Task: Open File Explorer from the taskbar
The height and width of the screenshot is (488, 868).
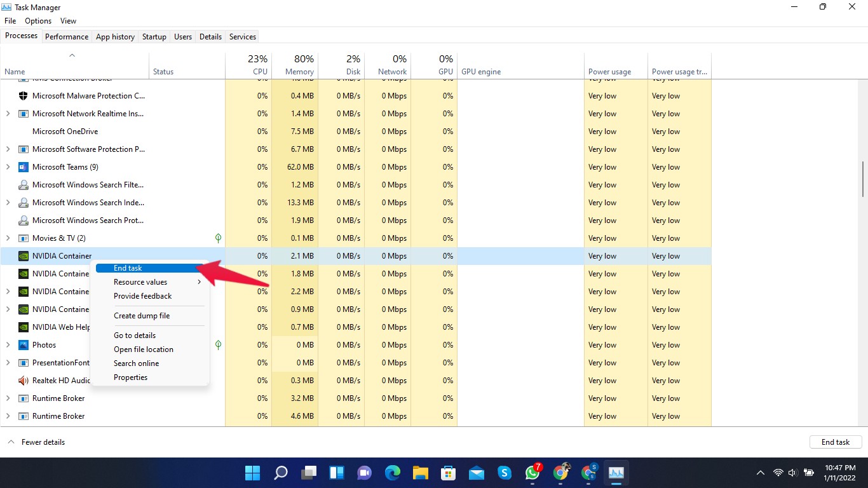Action: coord(421,473)
